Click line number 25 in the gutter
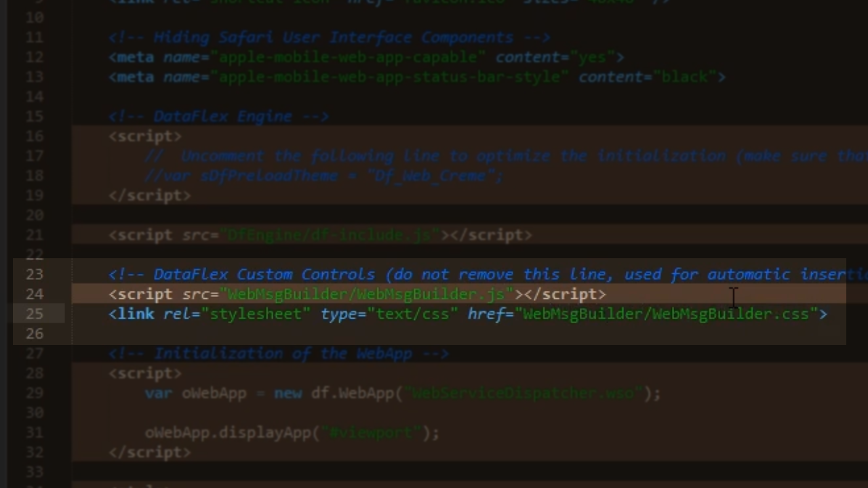Screen dimensions: 868x488 34,314
